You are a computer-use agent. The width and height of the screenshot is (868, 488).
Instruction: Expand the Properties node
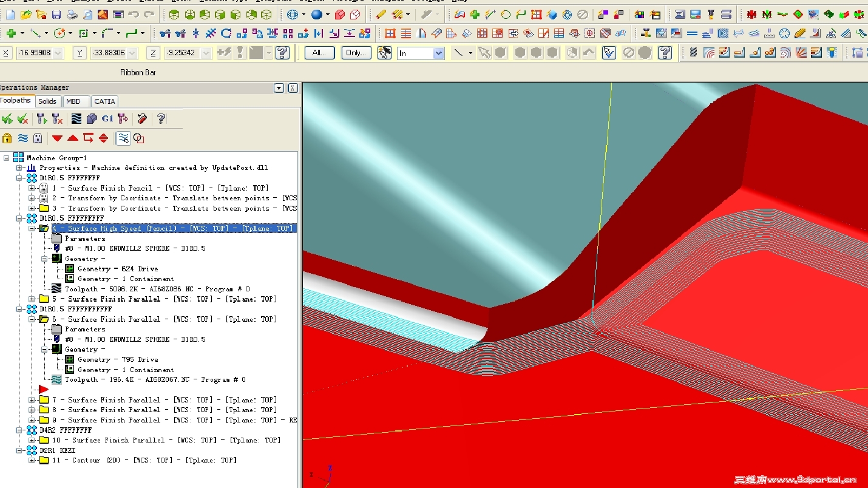tap(19, 168)
